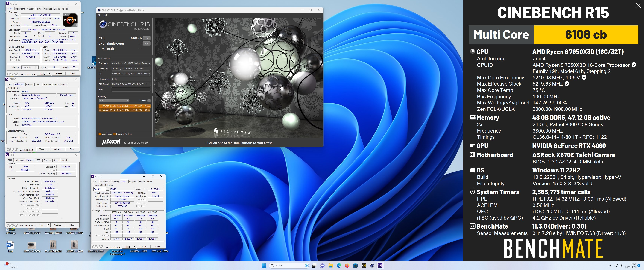The width and height of the screenshot is (644, 270).
Task: Close the BenchMate result overlay X
Action: coord(638,5)
